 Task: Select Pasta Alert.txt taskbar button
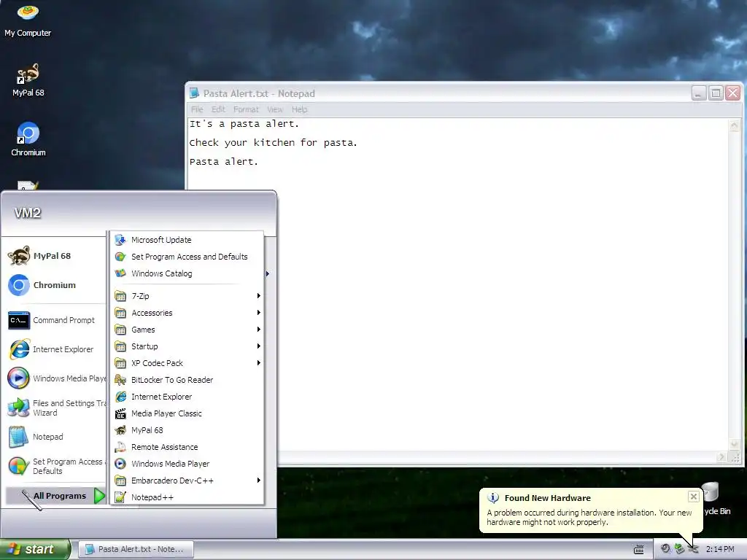point(136,549)
